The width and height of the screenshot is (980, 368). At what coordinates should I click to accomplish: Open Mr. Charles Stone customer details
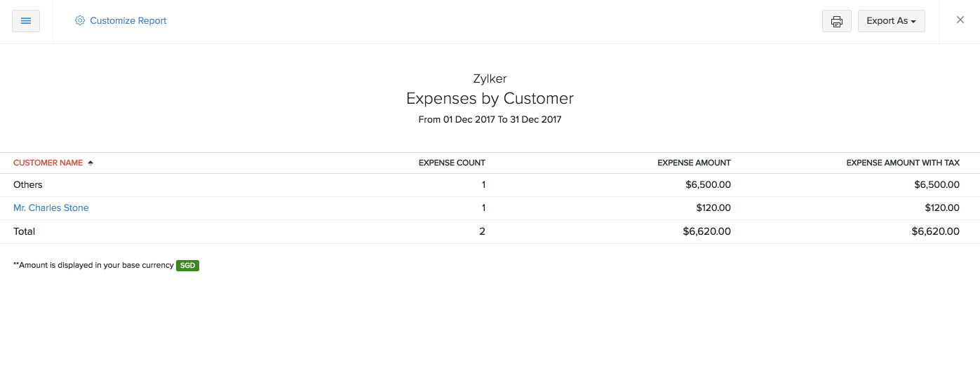51,208
